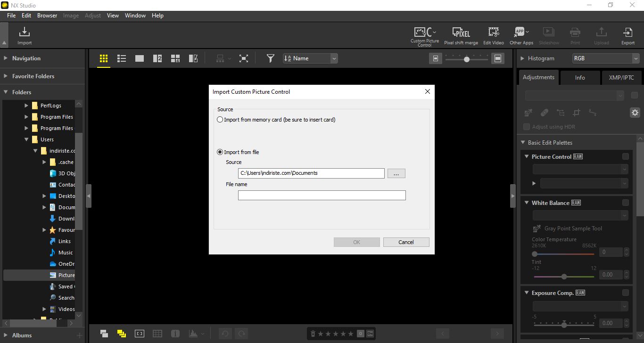Switch to single image viewer
This screenshot has height=343, width=644.
(x=140, y=58)
